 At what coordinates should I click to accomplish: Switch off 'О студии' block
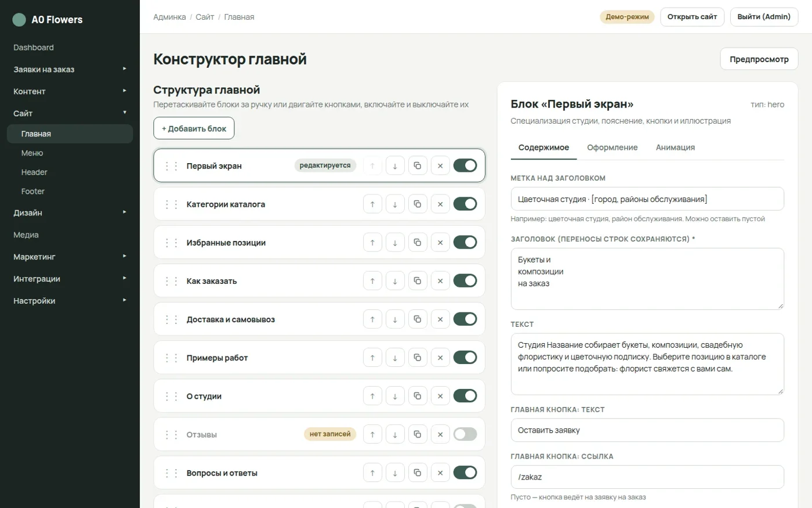pyautogui.click(x=465, y=395)
